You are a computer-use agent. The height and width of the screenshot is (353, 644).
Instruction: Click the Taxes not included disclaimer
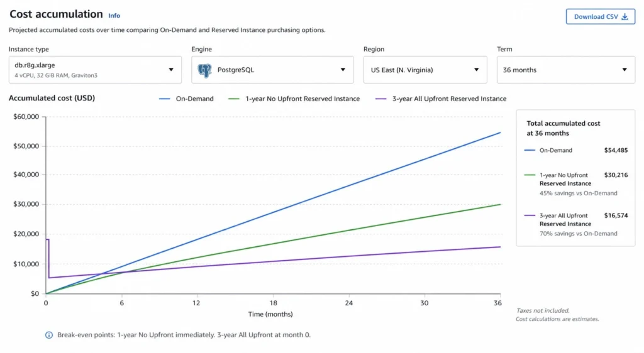[543, 311]
